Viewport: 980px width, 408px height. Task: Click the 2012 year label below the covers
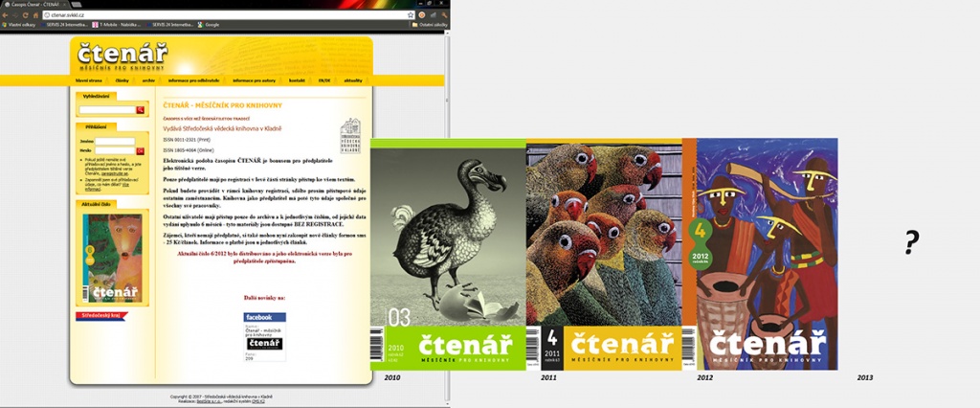pyautogui.click(x=704, y=378)
